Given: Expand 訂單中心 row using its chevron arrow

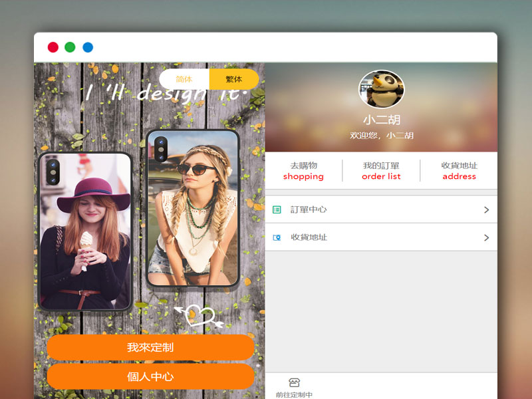Looking at the screenshot, I should (486, 209).
